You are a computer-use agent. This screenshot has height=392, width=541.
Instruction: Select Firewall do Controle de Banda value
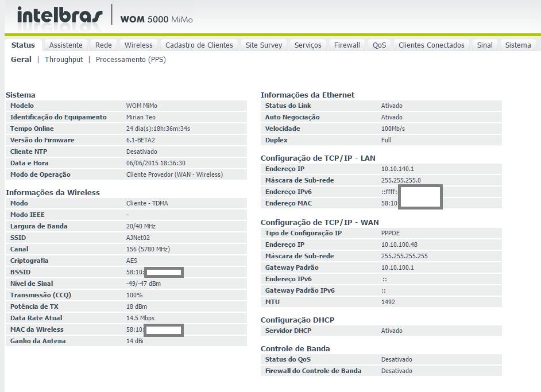[x=396, y=371]
